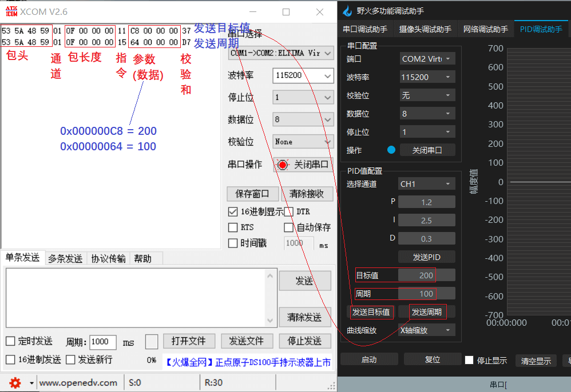571x392 pixels.
Task: Click the 复位 button
Action: 433,359
